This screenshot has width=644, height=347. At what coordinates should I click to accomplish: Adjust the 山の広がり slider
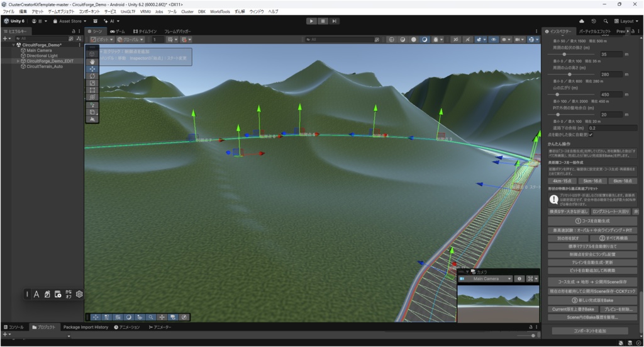click(571, 94)
